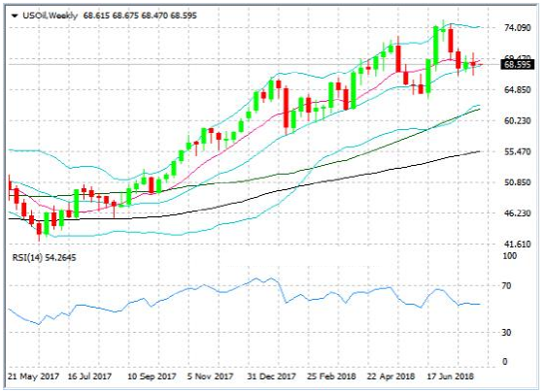
Task: Click the 64.850 price axis label
Action: 517,90
